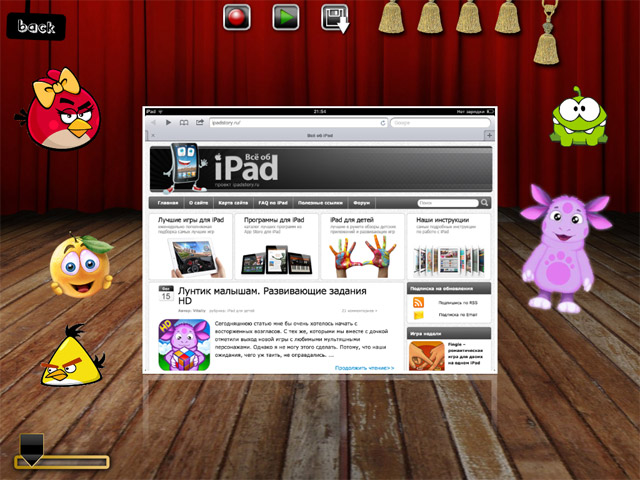Open the 'Лучшие игры для iPad' card

click(191, 247)
